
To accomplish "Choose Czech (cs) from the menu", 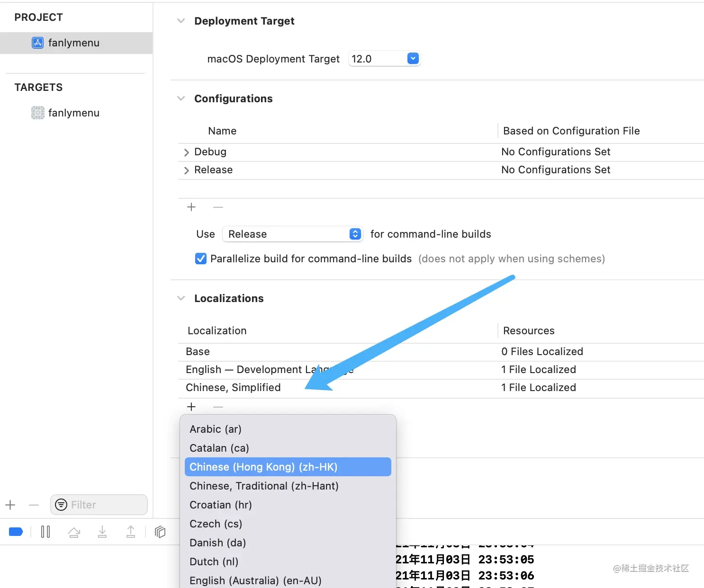I will [x=288, y=524].
